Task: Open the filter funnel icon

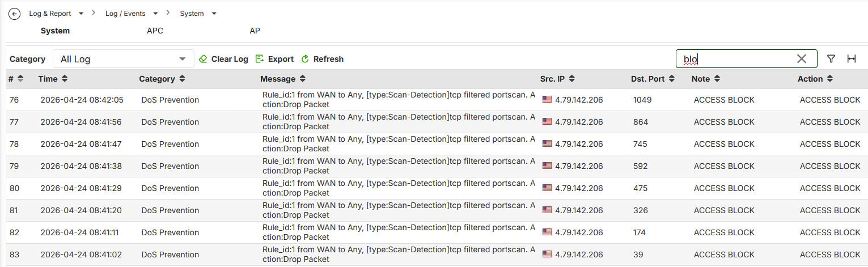Action: (x=831, y=59)
